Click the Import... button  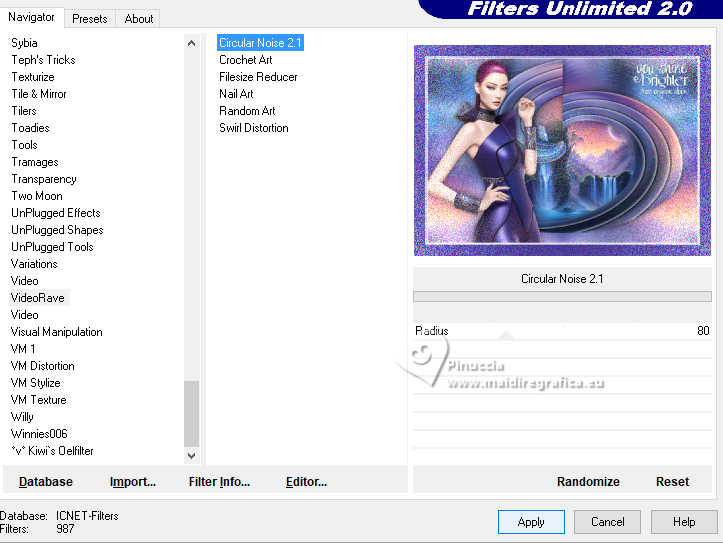point(133,482)
